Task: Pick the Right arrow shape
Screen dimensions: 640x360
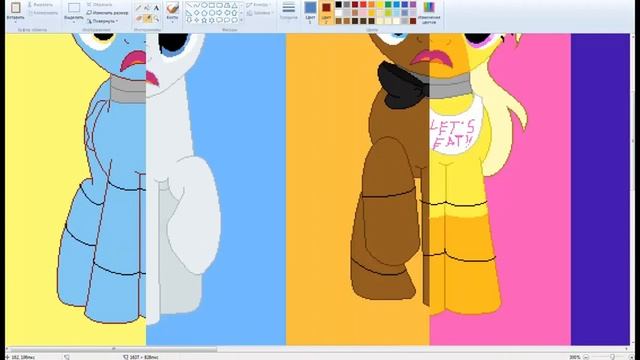Action: pos(219,13)
